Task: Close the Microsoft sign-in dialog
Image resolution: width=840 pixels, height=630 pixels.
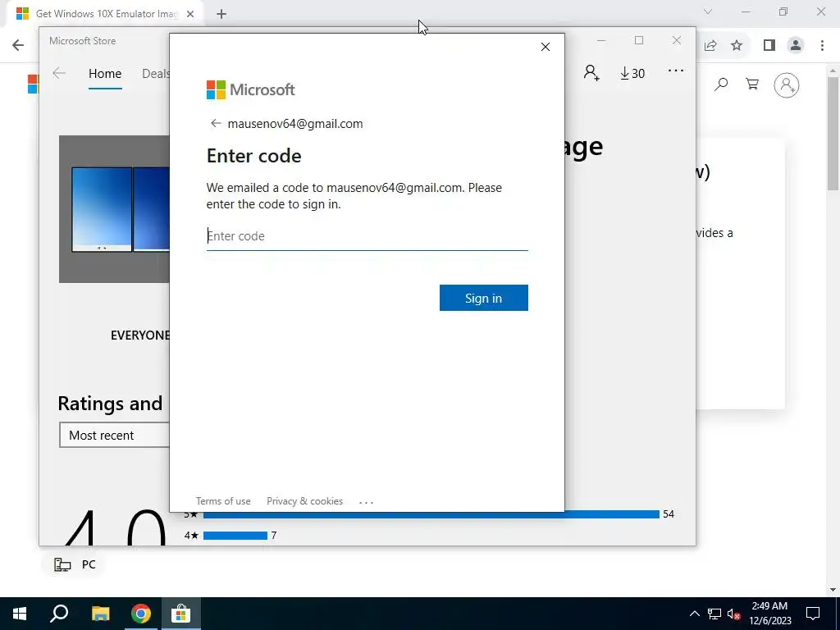Action: coord(546,47)
